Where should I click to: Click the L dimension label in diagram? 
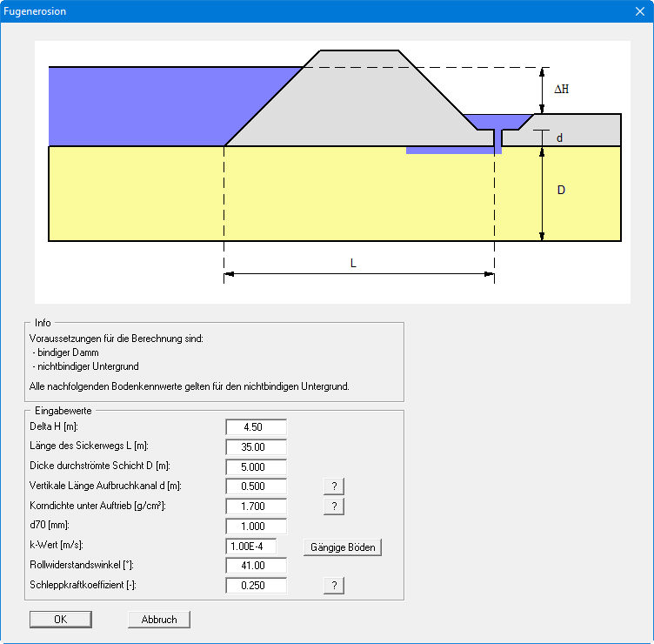point(353,262)
